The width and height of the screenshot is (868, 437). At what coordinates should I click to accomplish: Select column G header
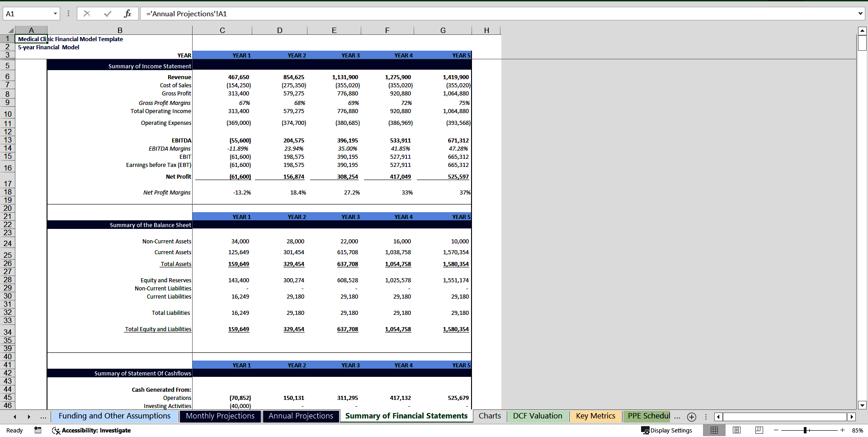pyautogui.click(x=443, y=30)
